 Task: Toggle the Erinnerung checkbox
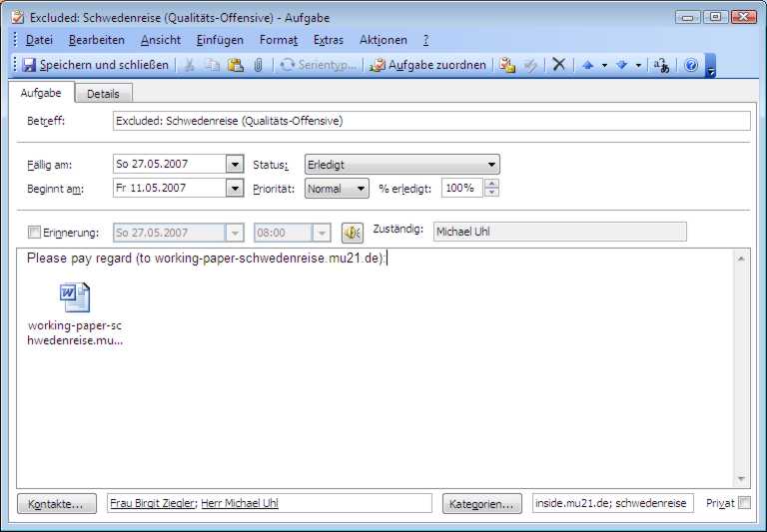(34, 233)
